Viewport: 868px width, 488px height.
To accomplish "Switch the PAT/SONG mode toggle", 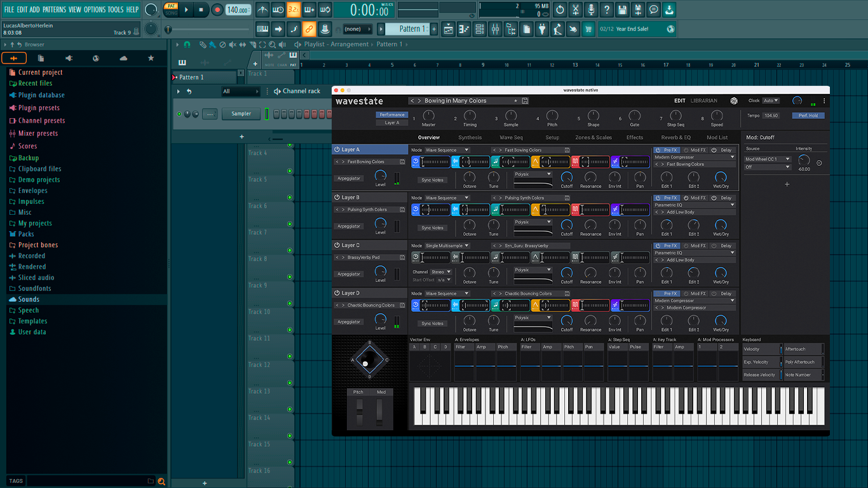I will pos(171,10).
